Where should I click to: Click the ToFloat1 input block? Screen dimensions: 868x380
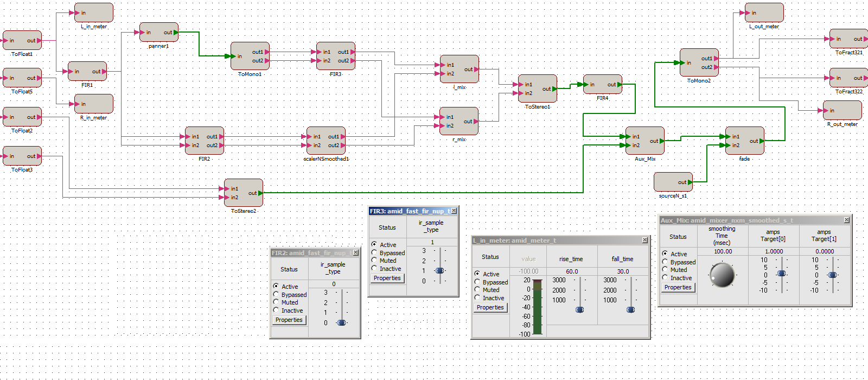(x=22, y=41)
